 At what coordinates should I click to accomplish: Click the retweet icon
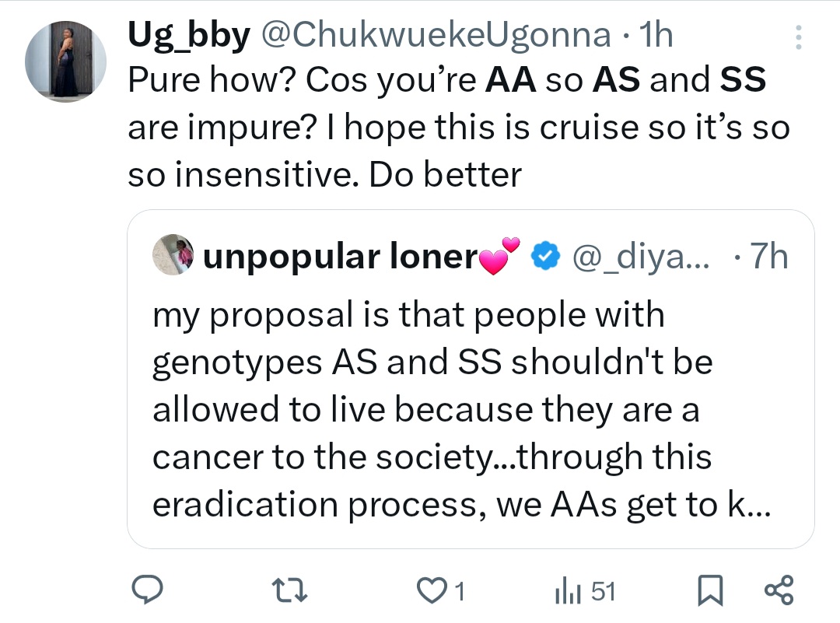tap(289, 590)
